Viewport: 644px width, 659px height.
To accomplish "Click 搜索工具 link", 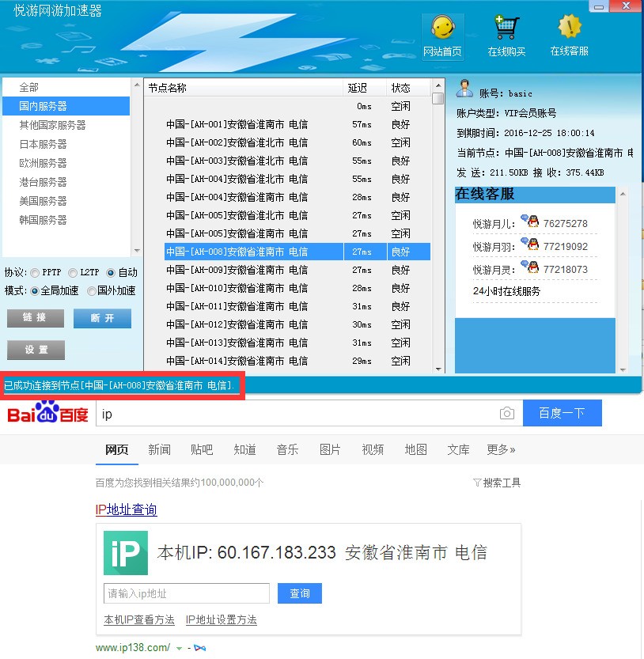I will 502,483.
